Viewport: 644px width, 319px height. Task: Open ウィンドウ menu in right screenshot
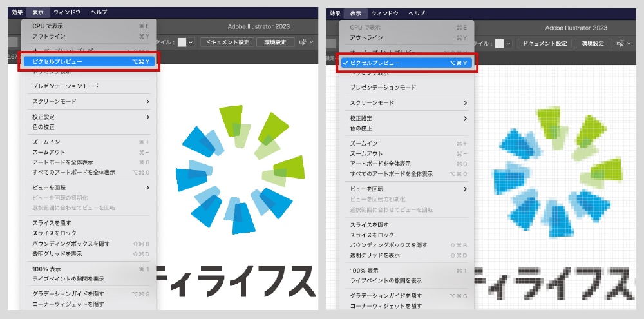384,14
